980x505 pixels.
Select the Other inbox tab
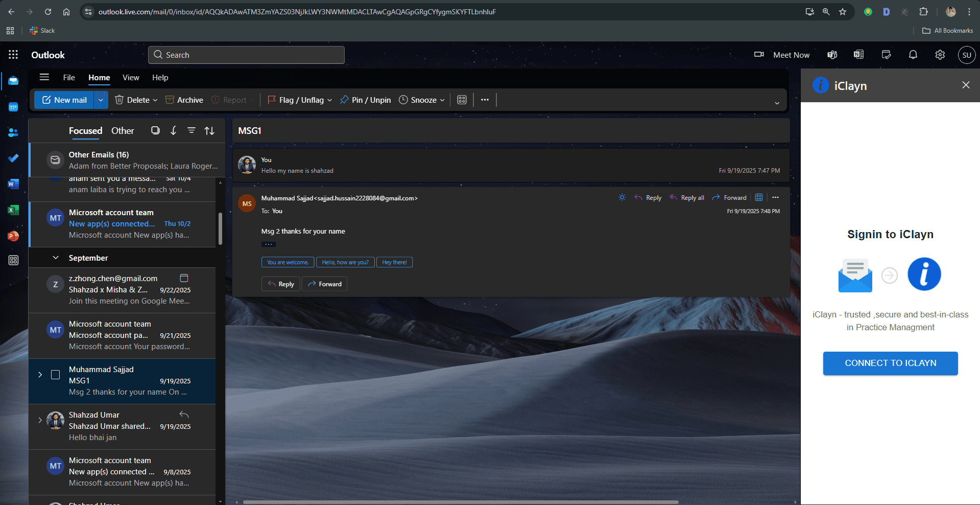point(123,131)
